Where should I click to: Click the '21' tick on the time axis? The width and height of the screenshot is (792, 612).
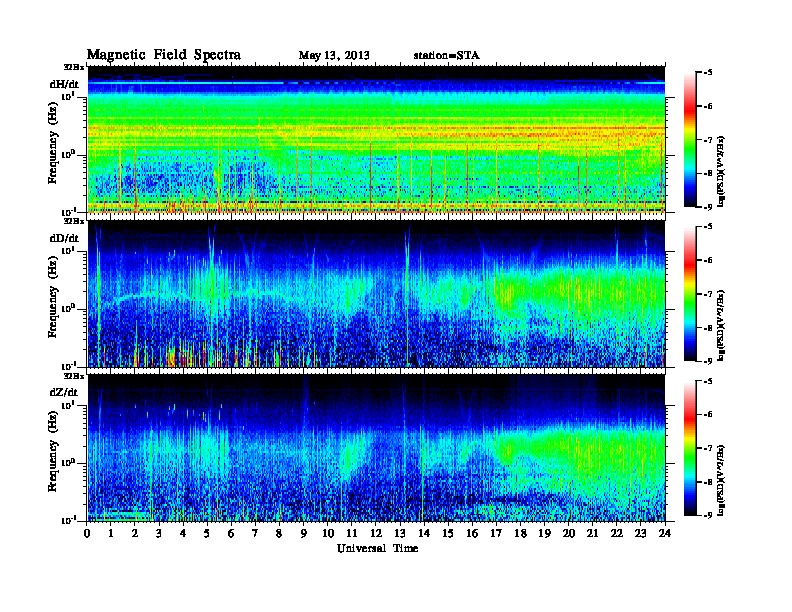(592, 534)
